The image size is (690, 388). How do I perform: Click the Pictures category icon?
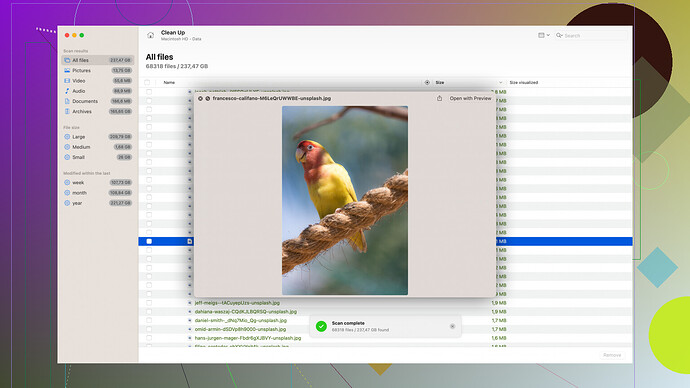67,70
